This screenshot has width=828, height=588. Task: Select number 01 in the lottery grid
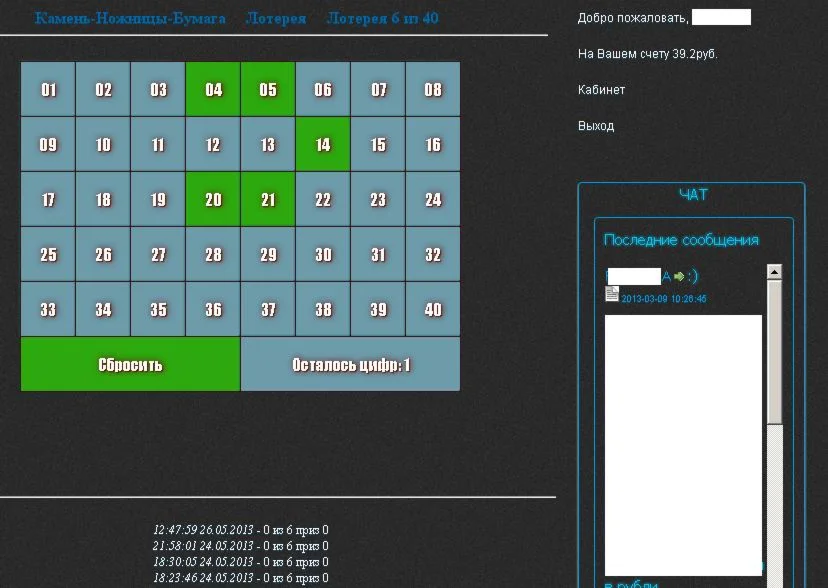[x=47, y=89]
